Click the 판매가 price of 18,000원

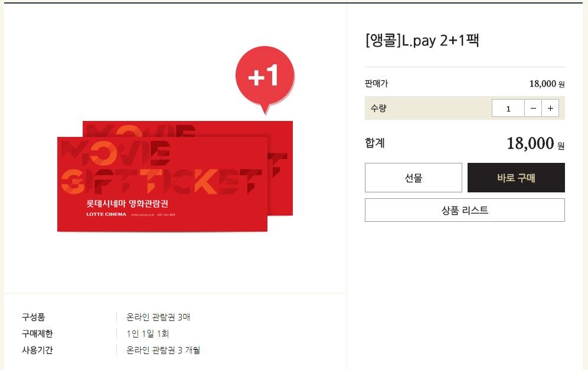pyautogui.click(x=547, y=84)
